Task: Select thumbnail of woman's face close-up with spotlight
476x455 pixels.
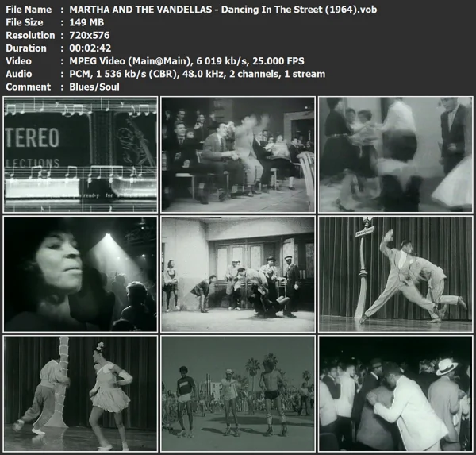Action: click(x=80, y=274)
